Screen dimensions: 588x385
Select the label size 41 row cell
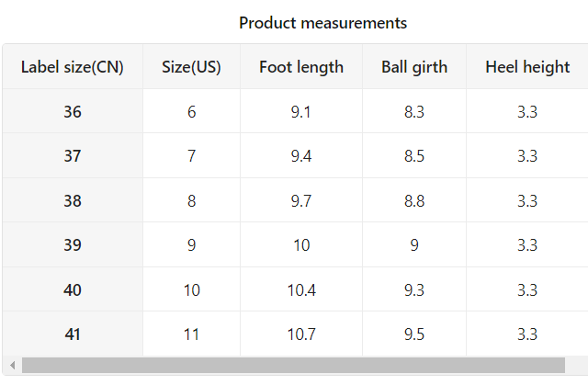point(73,334)
